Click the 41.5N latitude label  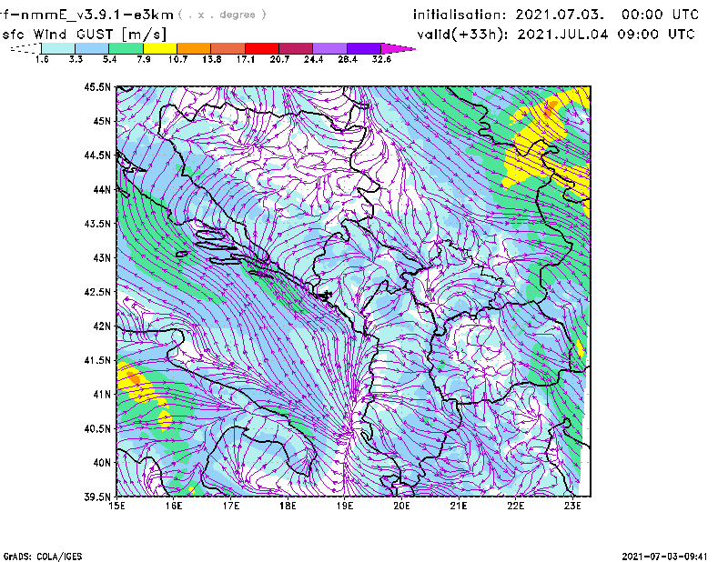tap(97, 360)
